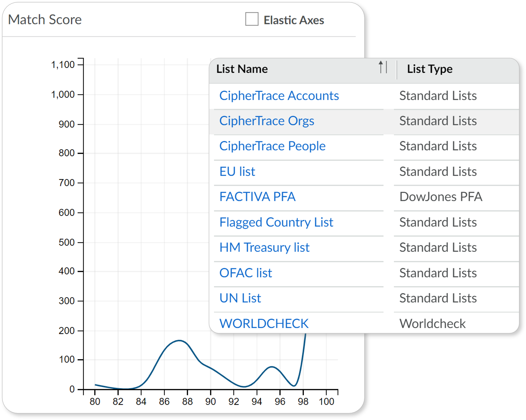
Task: Open the CipherTrace Orgs list
Action: pos(267,121)
